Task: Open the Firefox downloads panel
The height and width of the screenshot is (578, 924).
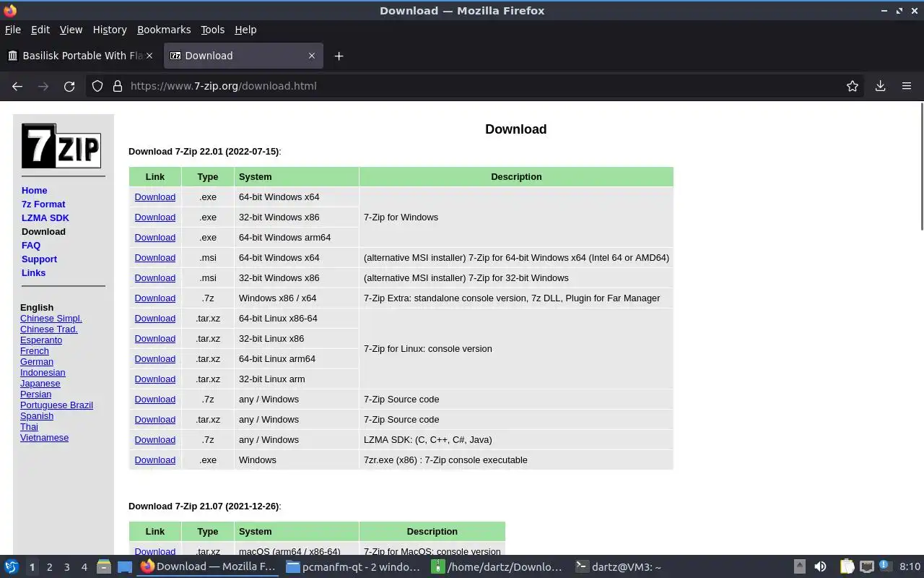Action: point(881,86)
